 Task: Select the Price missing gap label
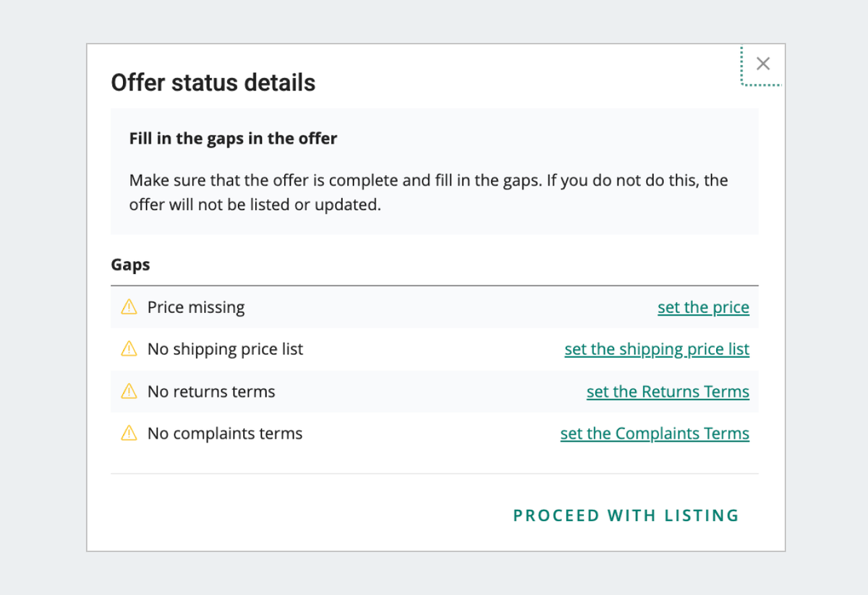coord(196,307)
